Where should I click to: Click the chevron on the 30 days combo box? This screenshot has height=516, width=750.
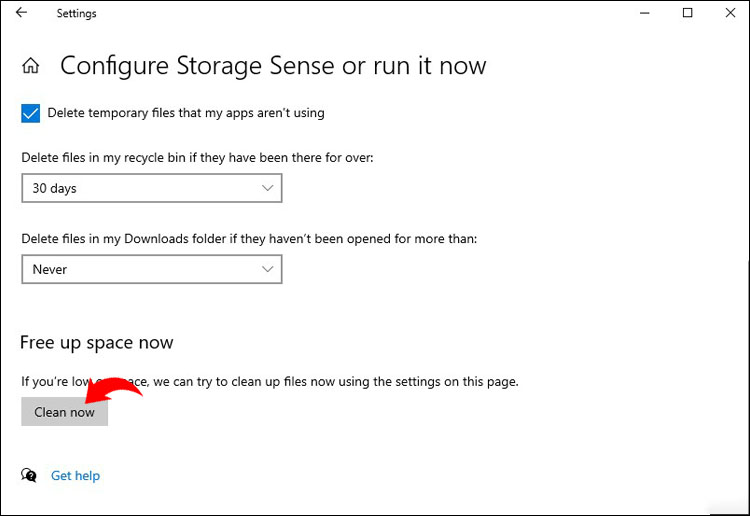pos(267,188)
